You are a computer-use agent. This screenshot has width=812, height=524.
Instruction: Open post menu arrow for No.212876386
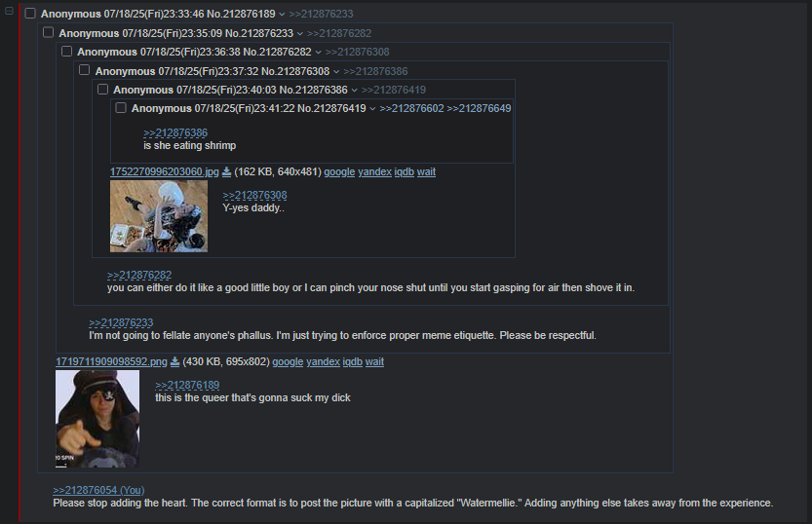click(x=354, y=90)
